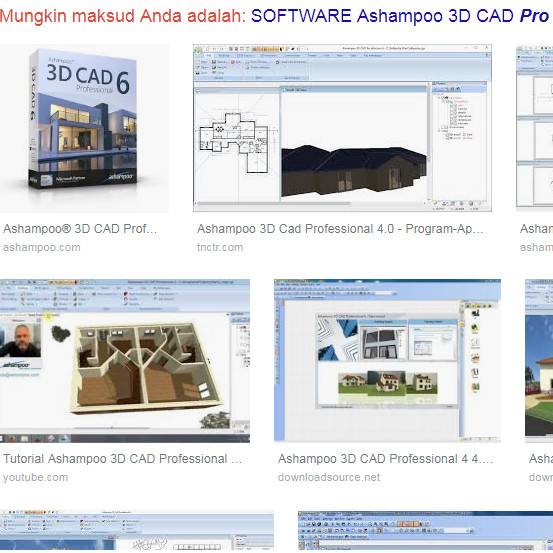Open the floor plan and dark roof house screenshot
This screenshot has height=553, width=553.
click(342, 128)
